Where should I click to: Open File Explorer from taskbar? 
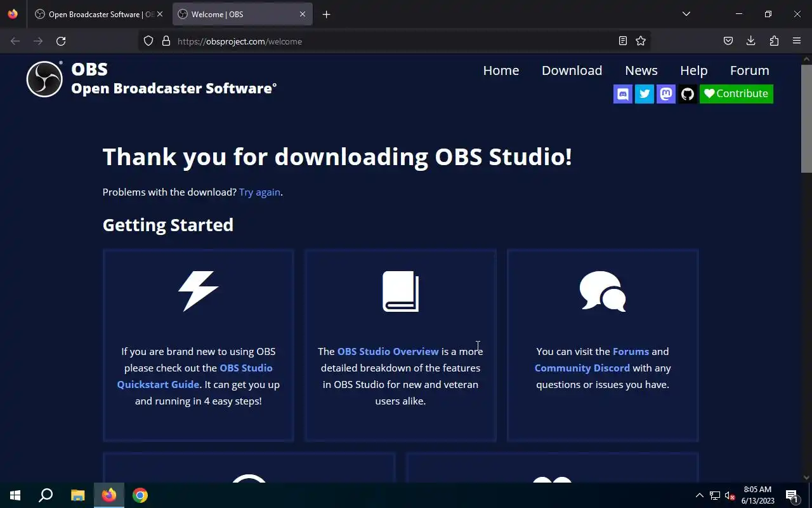[x=77, y=495]
